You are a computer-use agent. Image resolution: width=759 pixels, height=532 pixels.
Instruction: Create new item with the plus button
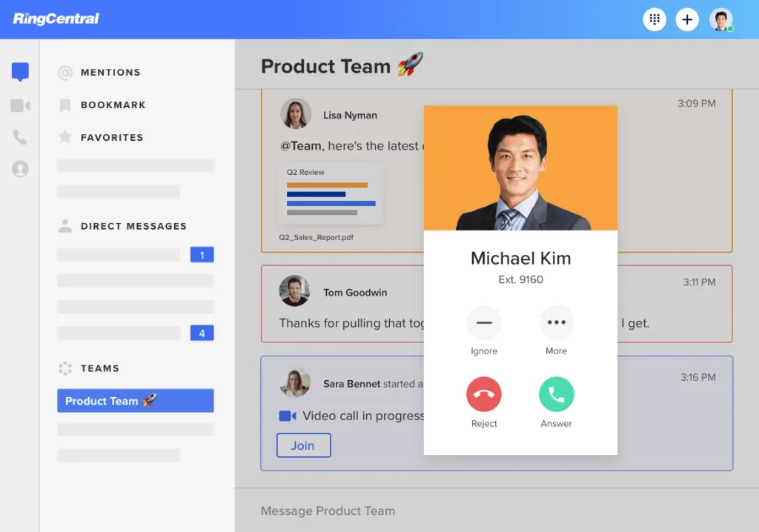(687, 19)
